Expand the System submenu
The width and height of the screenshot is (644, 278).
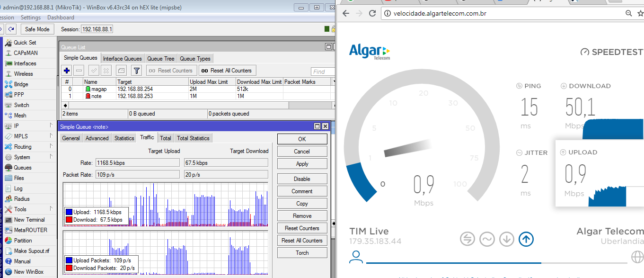(51, 157)
